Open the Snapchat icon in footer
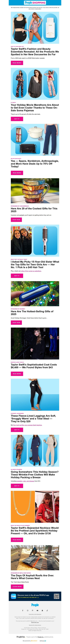This screenshot has width=70, height=644. (x=42, y=611)
